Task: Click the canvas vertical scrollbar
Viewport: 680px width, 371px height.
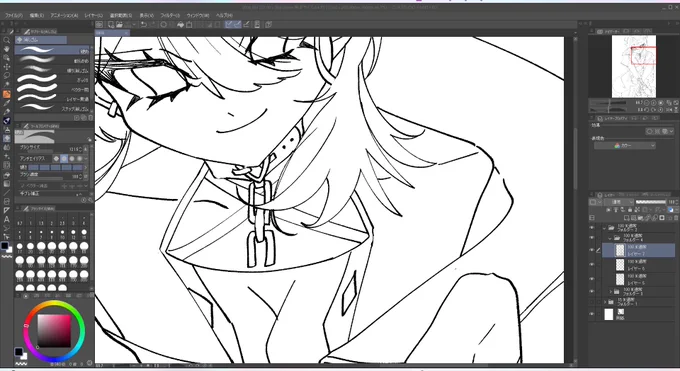Action: pyautogui.click(x=575, y=158)
